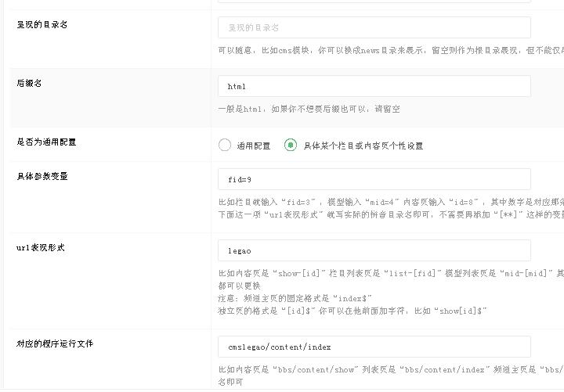564x392 pixels.
Task: Click the 具体参数变量 field containing fid=9
Action: pos(374,179)
